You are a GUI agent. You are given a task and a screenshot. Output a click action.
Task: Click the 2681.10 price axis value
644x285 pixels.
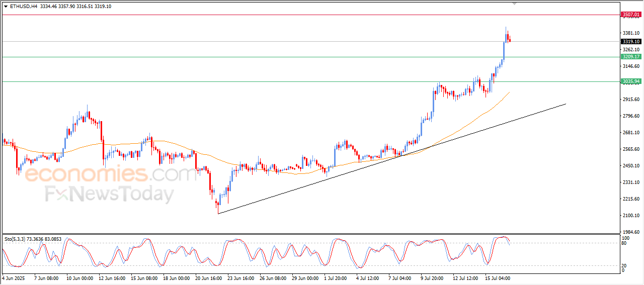[630, 133]
